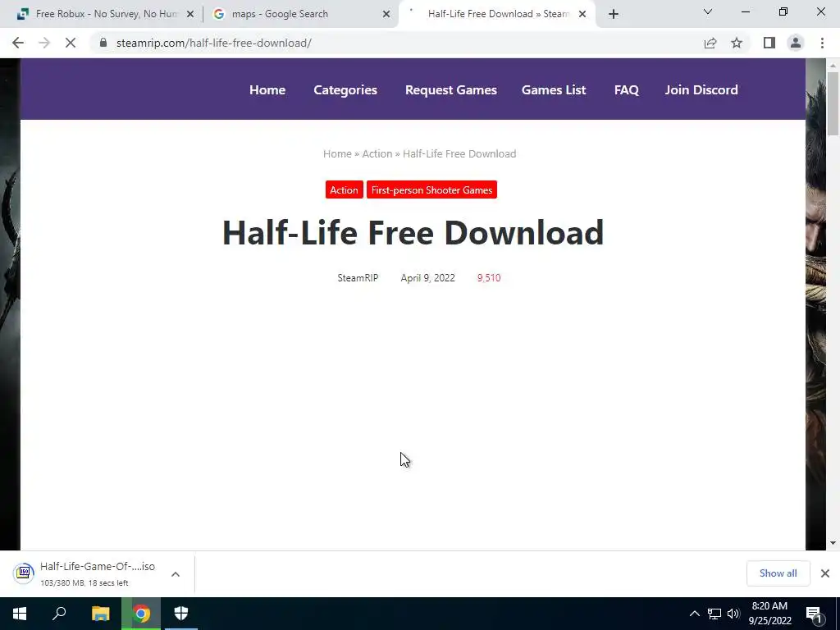Open the Games List page
The image size is (840, 630).
pos(554,89)
